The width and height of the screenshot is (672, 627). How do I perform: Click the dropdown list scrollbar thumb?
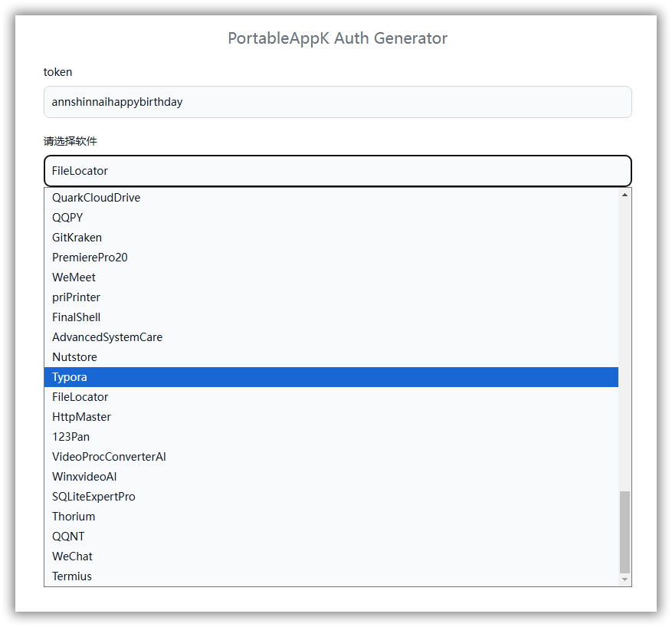(625, 531)
